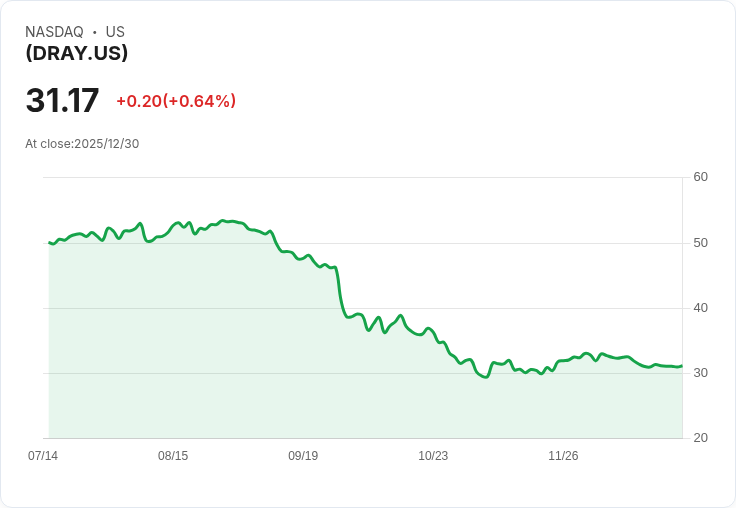
Task: Click the 09/19 date label on x-axis
Action: pyautogui.click(x=303, y=455)
